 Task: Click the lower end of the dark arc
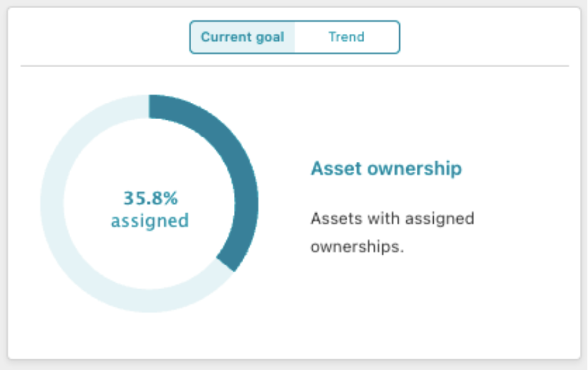tap(228, 263)
